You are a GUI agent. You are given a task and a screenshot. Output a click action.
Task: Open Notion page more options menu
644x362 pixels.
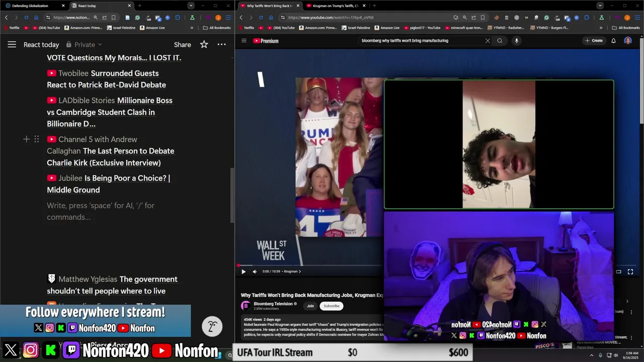[x=221, y=45]
